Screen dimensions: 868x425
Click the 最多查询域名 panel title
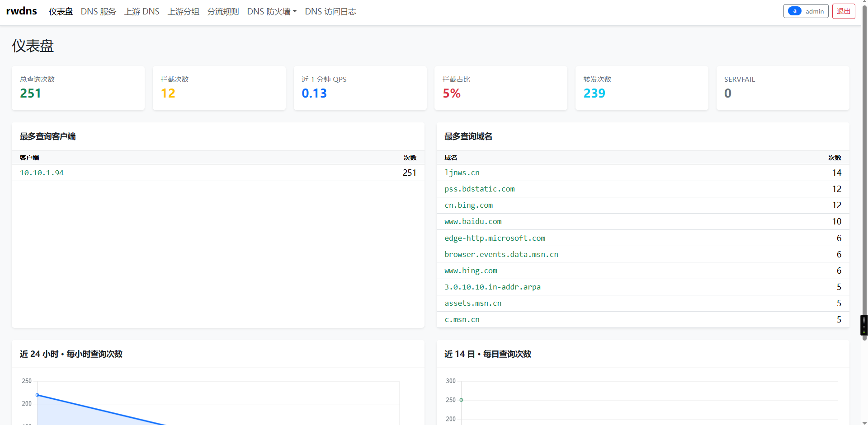tap(468, 136)
